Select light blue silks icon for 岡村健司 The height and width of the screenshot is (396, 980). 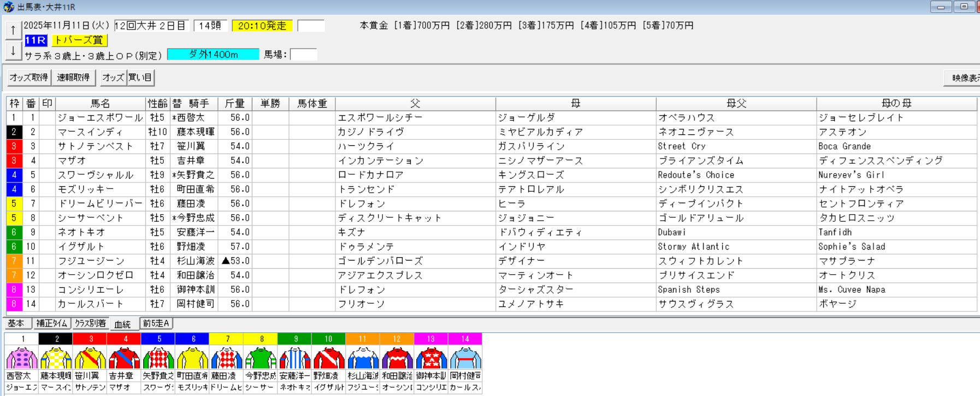click(465, 358)
